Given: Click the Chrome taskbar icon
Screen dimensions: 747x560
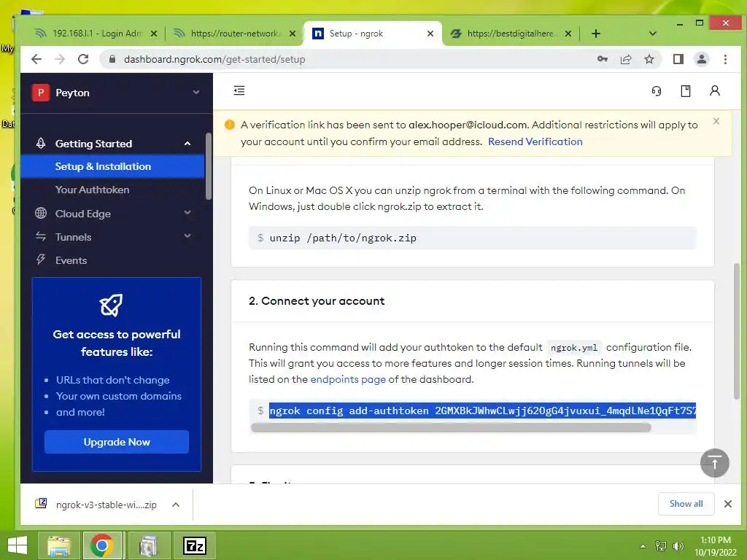Looking at the screenshot, I should tap(102, 545).
